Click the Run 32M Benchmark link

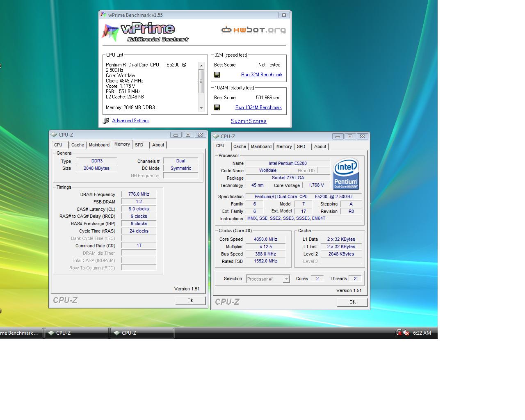coord(262,75)
